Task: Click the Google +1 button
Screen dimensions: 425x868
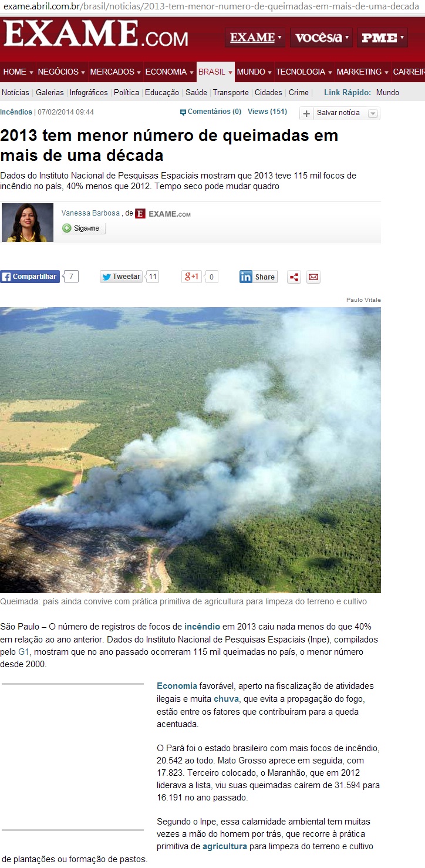Action: (192, 277)
